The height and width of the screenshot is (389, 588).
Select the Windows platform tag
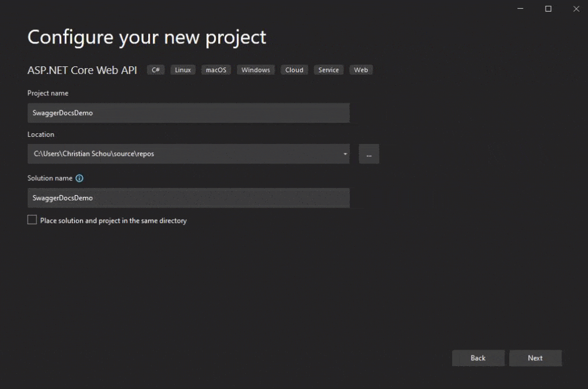coord(255,69)
